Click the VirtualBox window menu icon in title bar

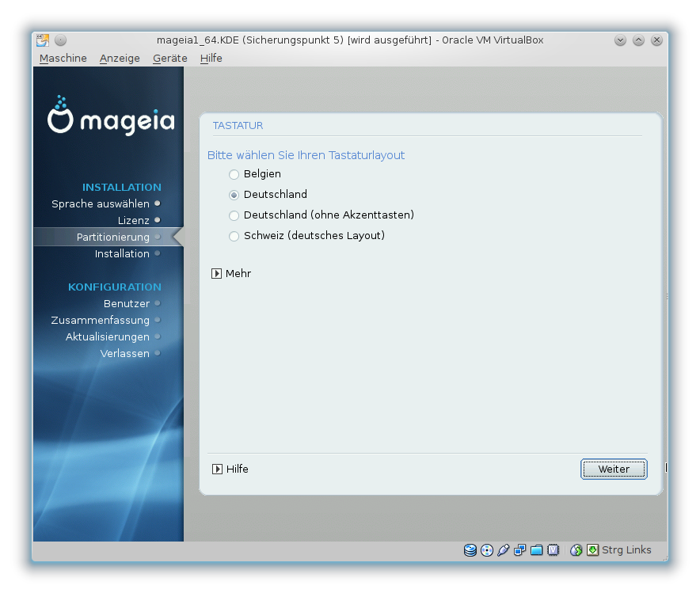(x=43, y=40)
